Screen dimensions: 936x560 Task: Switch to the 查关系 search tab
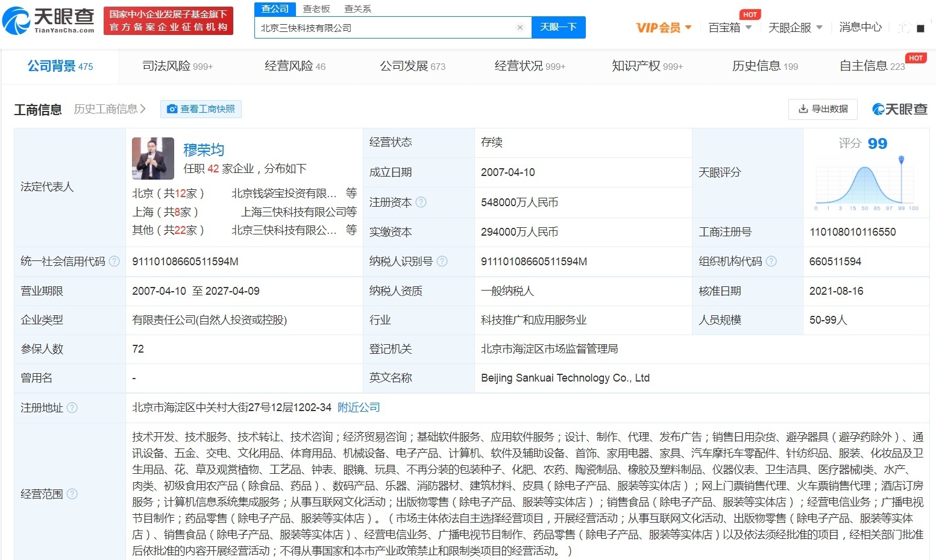pyautogui.click(x=358, y=9)
